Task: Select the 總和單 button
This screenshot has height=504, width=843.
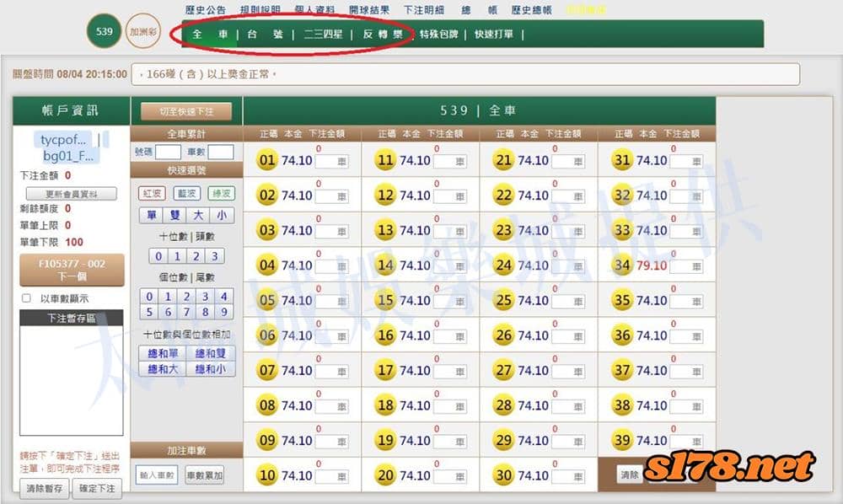Action: pyautogui.click(x=163, y=353)
